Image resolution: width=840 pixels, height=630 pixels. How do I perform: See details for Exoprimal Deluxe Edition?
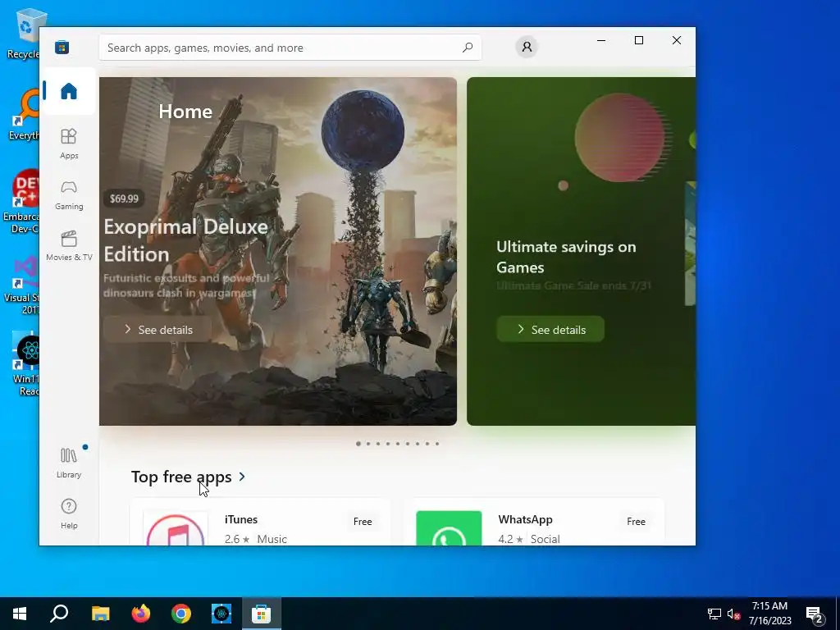coord(157,330)
